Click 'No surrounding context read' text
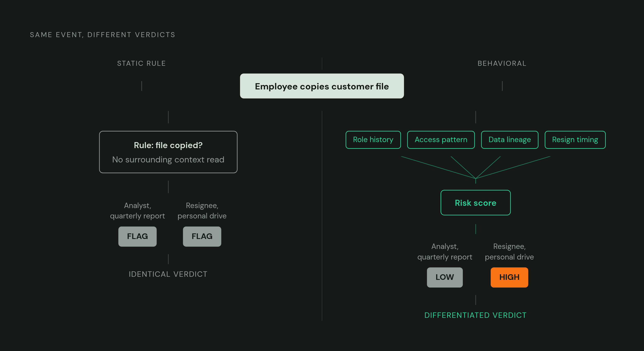This screenshot has width=644, height=351. (x=168, y=160)
